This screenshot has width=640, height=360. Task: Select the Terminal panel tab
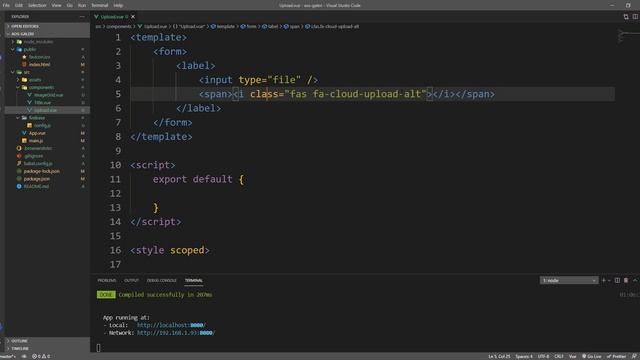point(194,280)
